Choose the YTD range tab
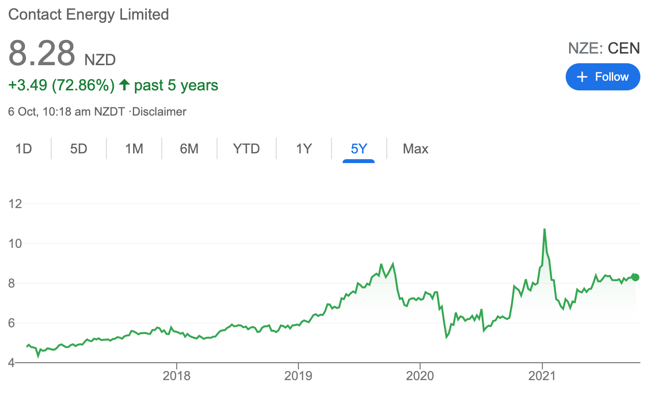The width and height of the screenshot is (661, 393). click(246, 149)
